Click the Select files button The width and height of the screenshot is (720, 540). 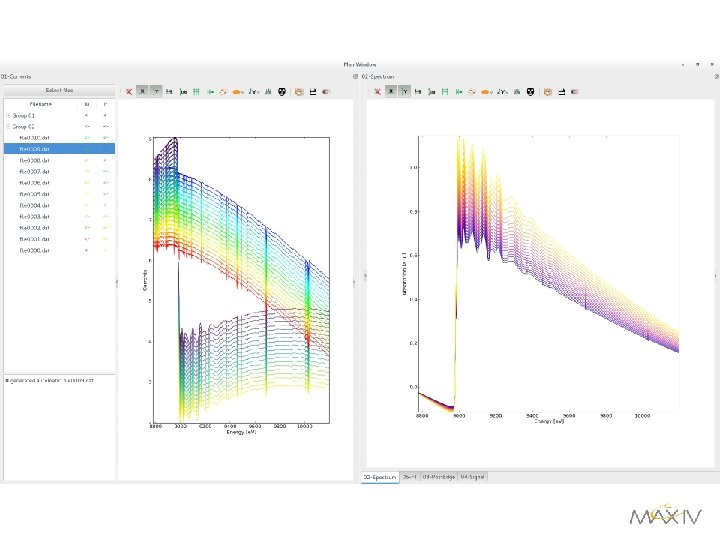59,90
